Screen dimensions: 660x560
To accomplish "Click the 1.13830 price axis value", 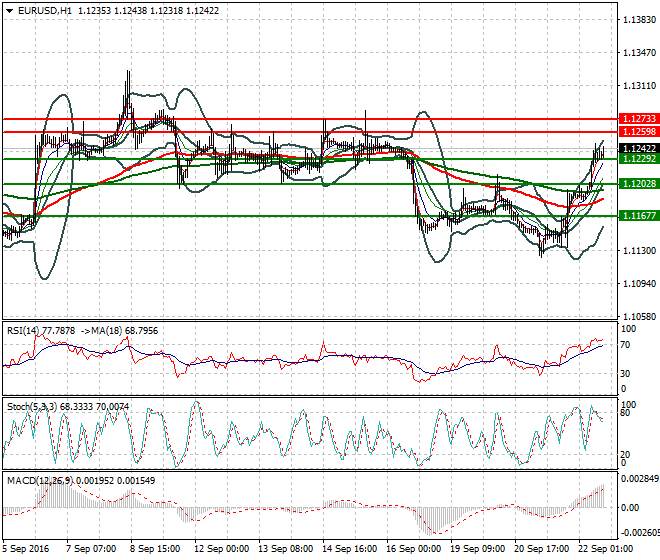I will click(x=639, y=20).
